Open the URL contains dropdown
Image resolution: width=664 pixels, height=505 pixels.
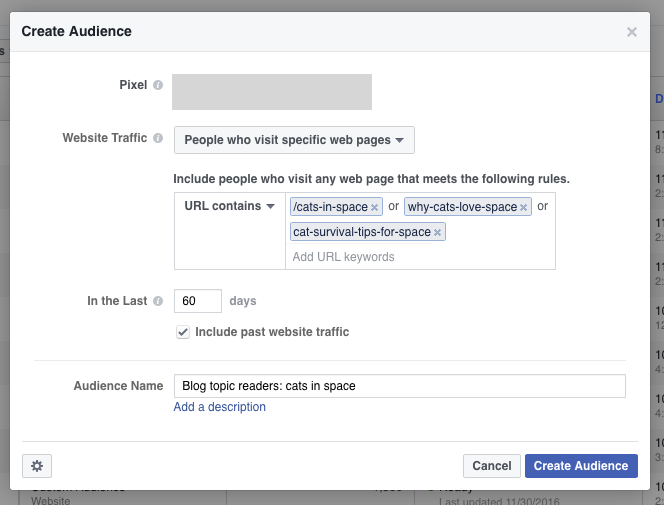pyautogui.click(x=230, y=206)
